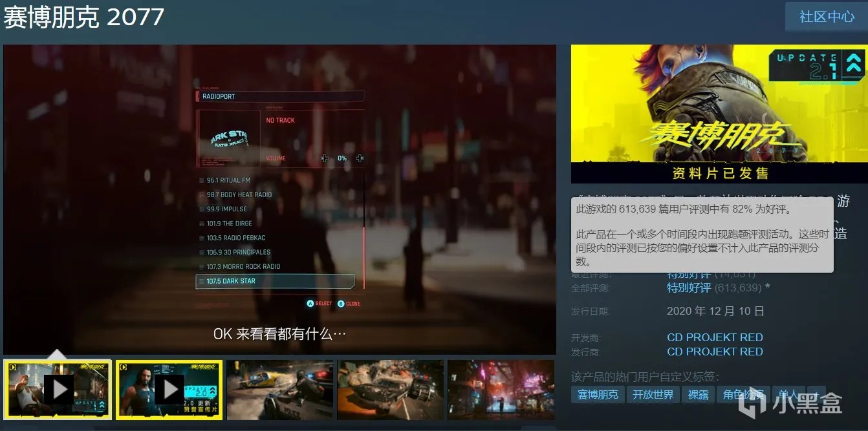
Task: Click the volume minus icon in video
Action: (x=325, y=158)
